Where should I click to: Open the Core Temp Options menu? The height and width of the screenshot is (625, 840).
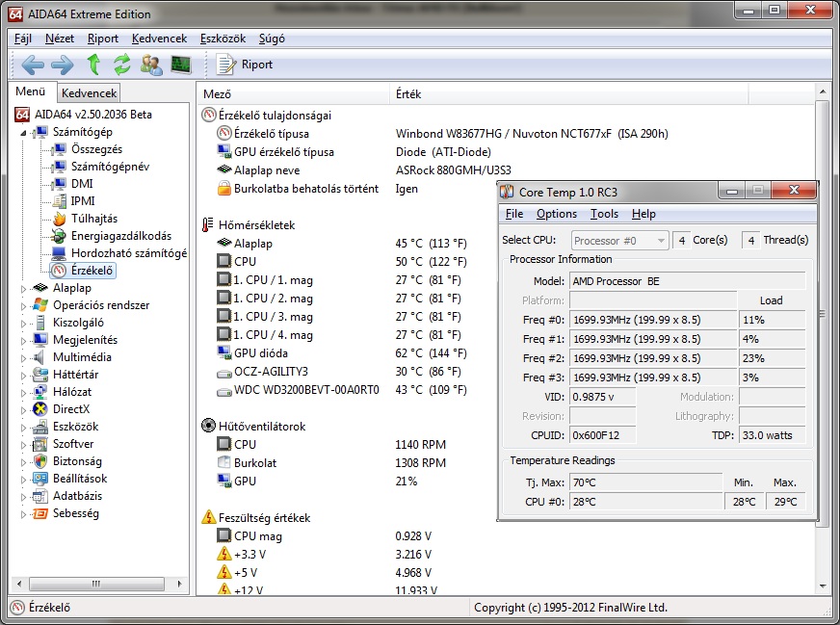pos(557,214)
